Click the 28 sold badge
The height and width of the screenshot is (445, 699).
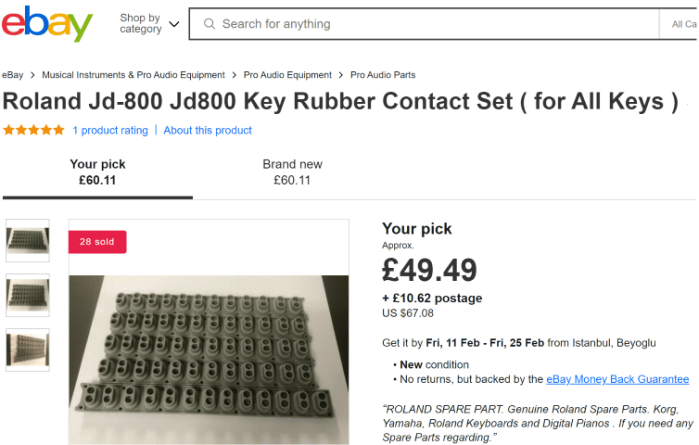point(97,242)
